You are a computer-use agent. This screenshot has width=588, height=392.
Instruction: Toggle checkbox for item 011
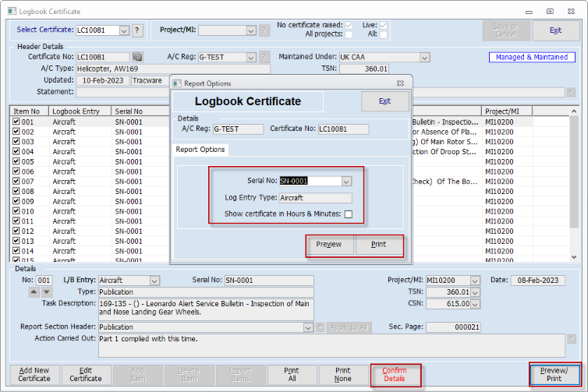point(16,221)
